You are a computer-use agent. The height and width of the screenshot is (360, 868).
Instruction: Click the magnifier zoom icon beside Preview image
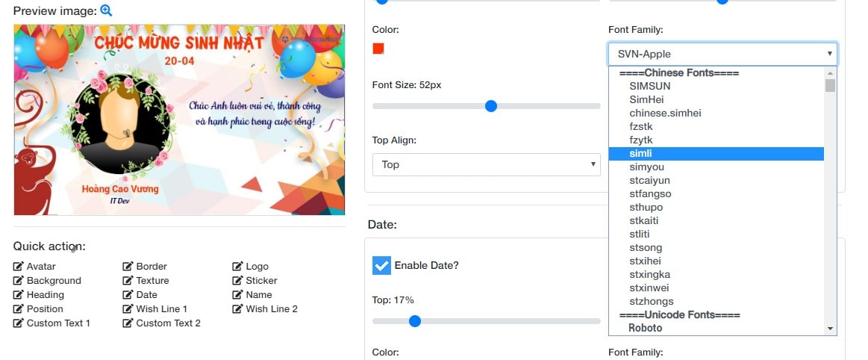click(106, 10)
